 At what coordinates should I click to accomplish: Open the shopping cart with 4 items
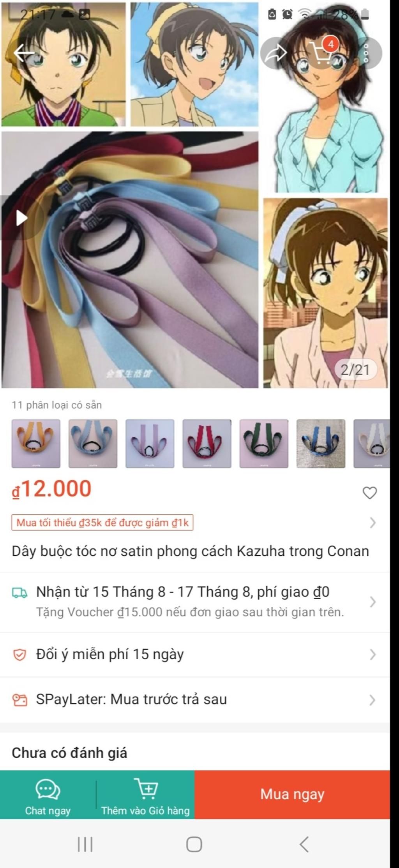pyautogui.click(x=322, y=53)
